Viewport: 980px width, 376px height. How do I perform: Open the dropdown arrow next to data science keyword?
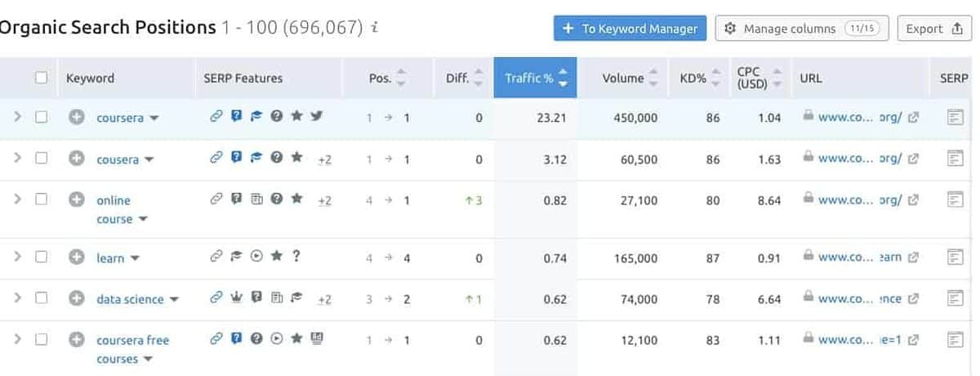coord(173,300)
